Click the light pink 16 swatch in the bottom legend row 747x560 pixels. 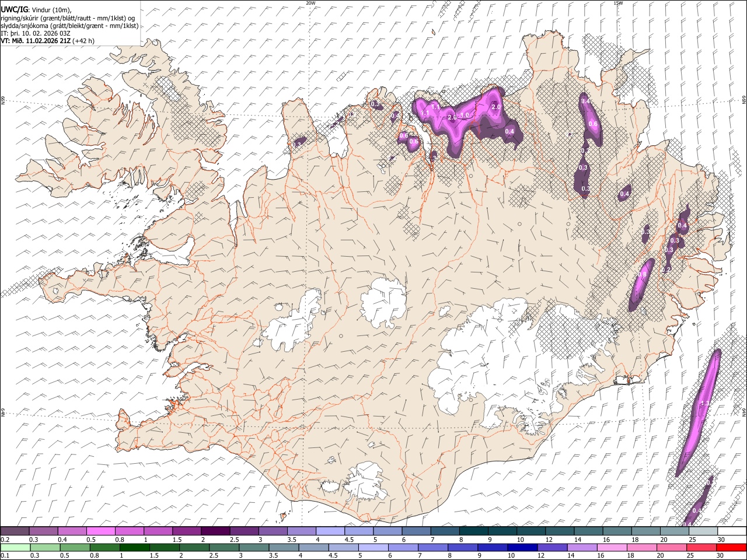coord(612,547)
